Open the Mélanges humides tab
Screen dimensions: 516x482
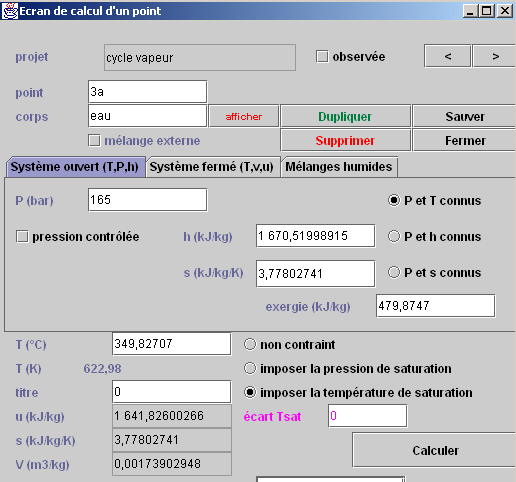(339, 167)
